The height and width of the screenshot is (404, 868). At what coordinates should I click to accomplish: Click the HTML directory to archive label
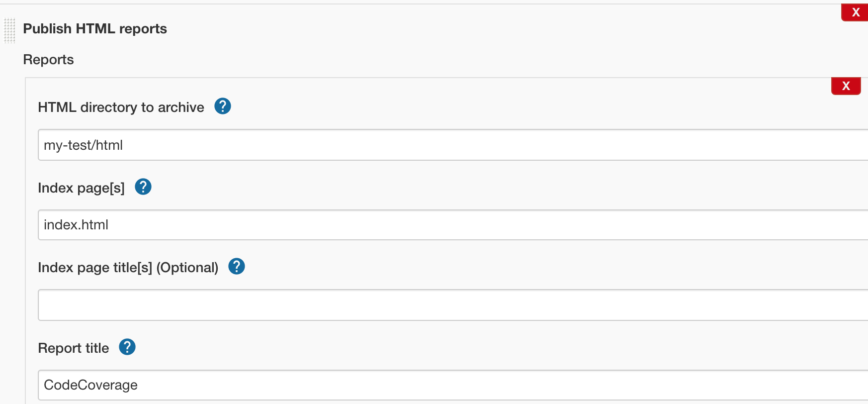tap(121, 107)
